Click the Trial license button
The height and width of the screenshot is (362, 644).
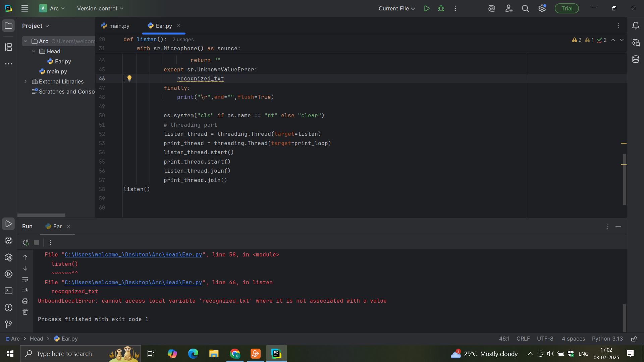coord(567,8)
